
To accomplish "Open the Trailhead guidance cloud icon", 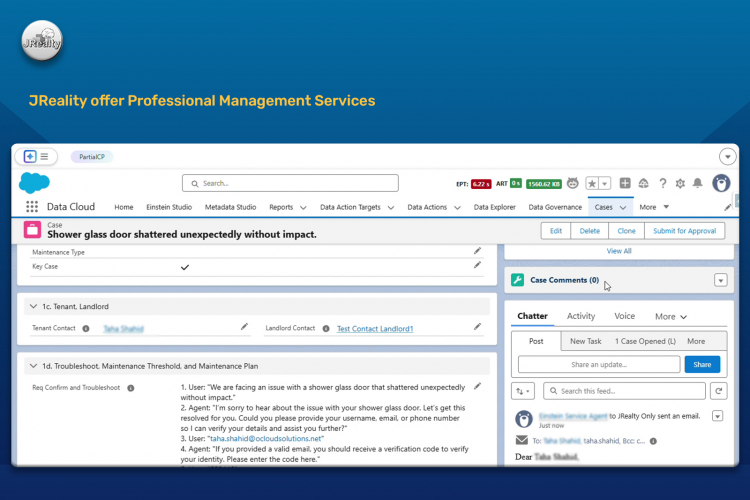I will point(643,183).
